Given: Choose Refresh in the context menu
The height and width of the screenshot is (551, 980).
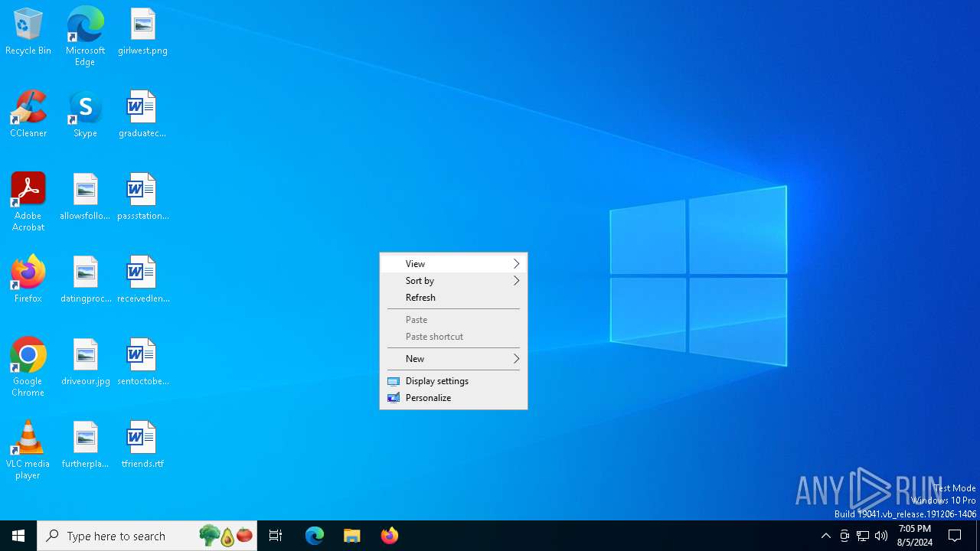Looking at the screenshot, I should 453,298.
